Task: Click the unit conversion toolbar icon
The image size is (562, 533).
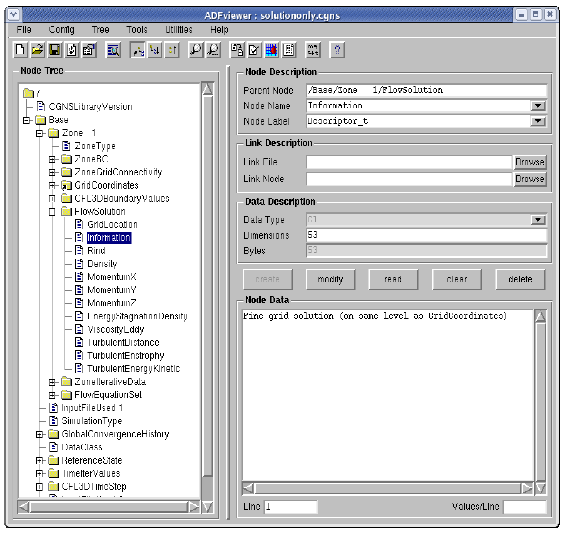Action: pos(313,50)
